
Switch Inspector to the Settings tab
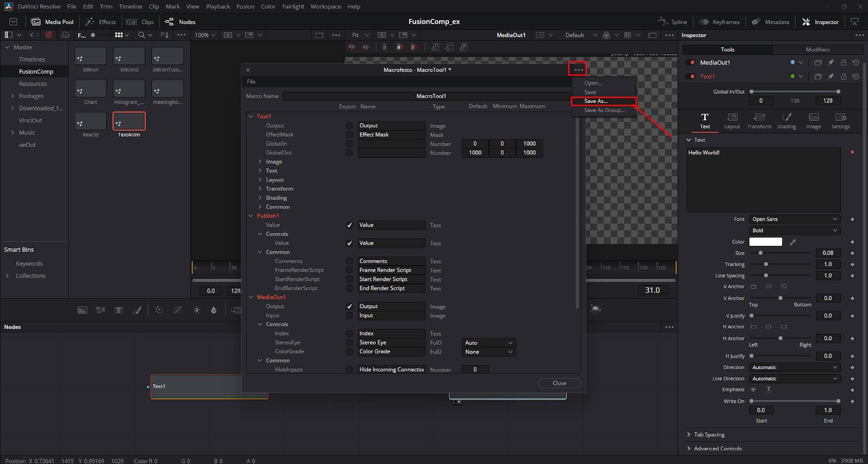(x=840, y=121)
